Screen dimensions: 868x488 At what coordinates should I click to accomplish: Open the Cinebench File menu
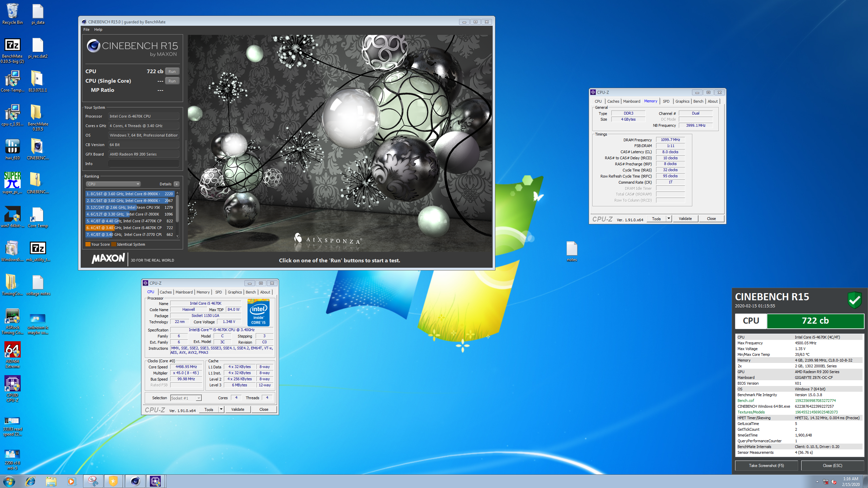pyautogui.click(x=86, y=29)
